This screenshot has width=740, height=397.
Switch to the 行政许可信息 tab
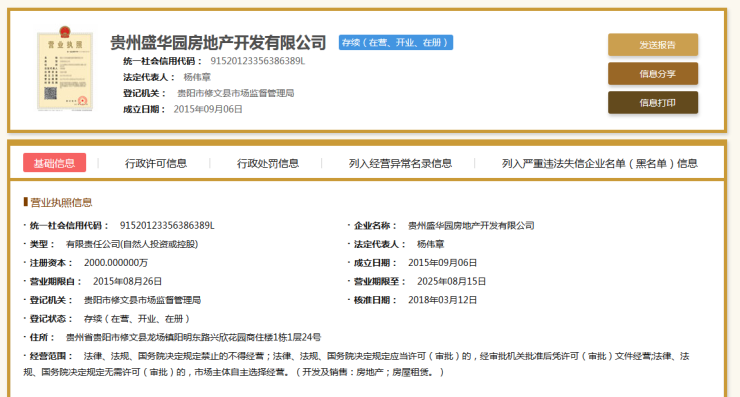156,163
